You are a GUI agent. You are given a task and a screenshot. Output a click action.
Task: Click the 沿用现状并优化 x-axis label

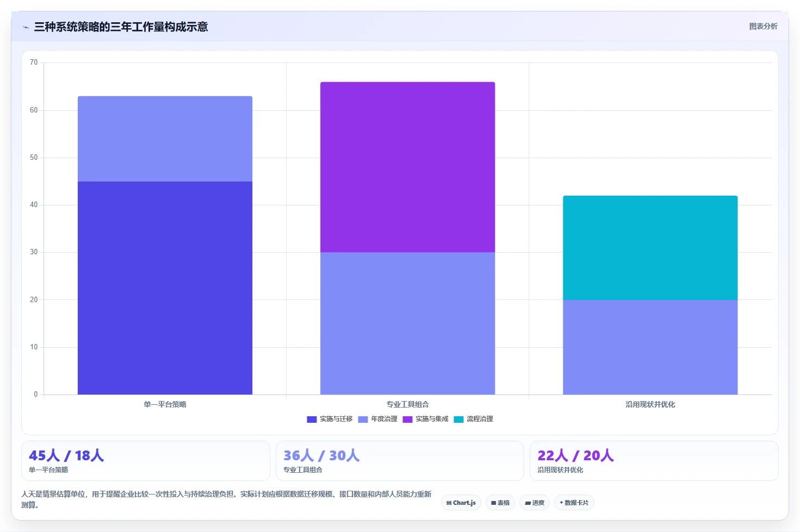tap(650, 404)
